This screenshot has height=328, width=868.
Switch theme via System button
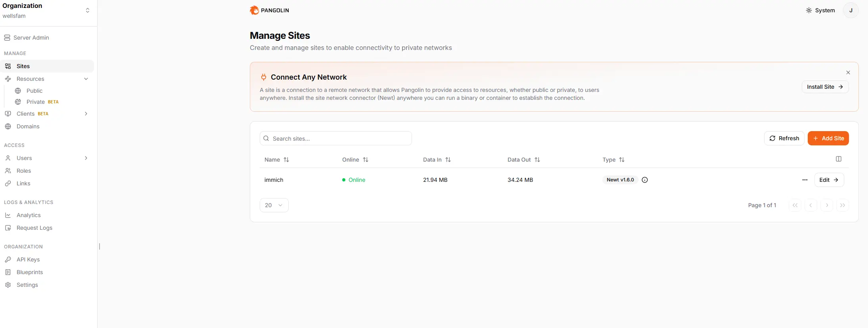(820, 10)
